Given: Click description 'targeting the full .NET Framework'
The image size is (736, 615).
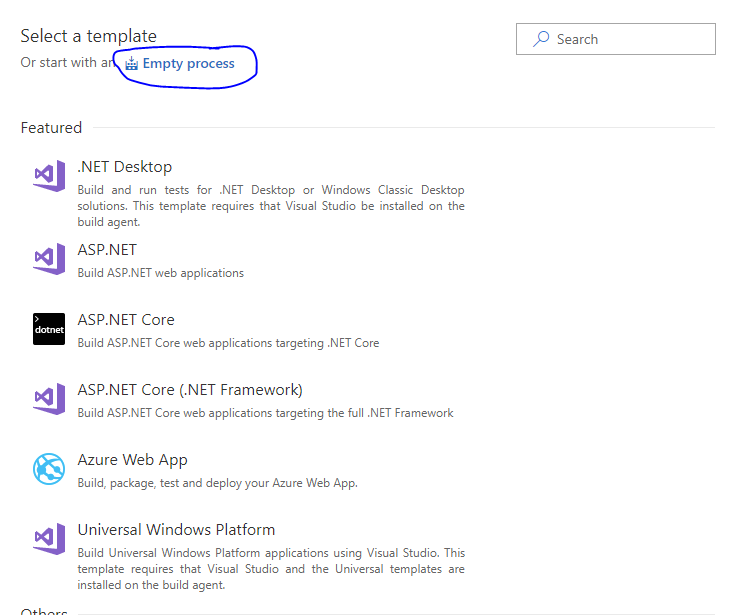Looking at the screenshot, I should (265, 413).
